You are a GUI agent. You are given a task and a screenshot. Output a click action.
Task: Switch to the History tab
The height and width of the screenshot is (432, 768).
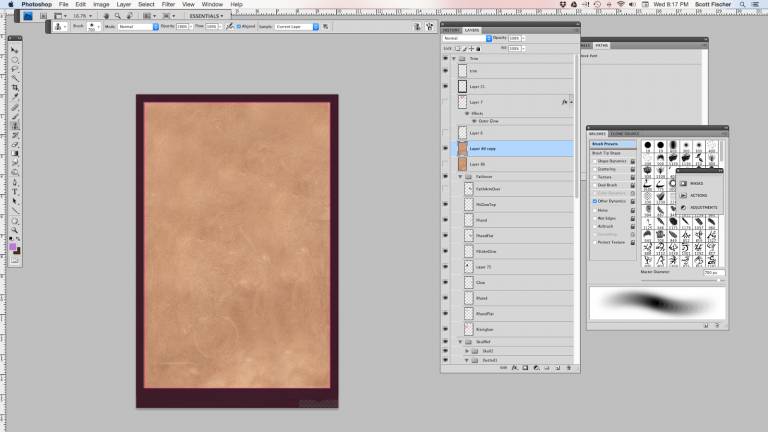pyautogui.click(x=452, y=30)
